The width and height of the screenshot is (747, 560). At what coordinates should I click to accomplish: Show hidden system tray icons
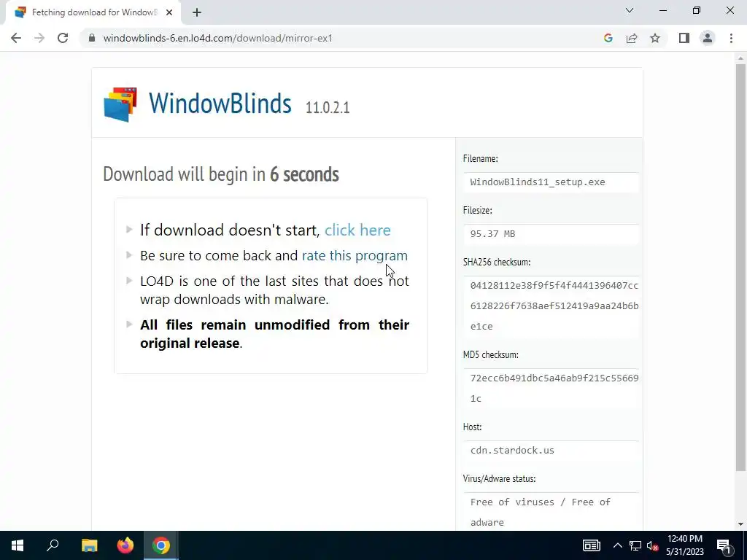pyautogui.click(x=617, y=545)
